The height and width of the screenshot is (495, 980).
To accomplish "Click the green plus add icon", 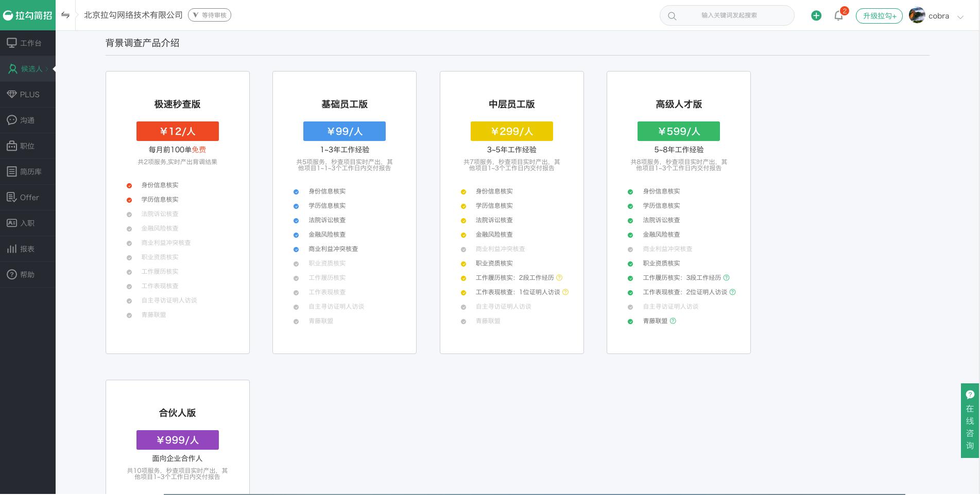I will click(816, 15).
